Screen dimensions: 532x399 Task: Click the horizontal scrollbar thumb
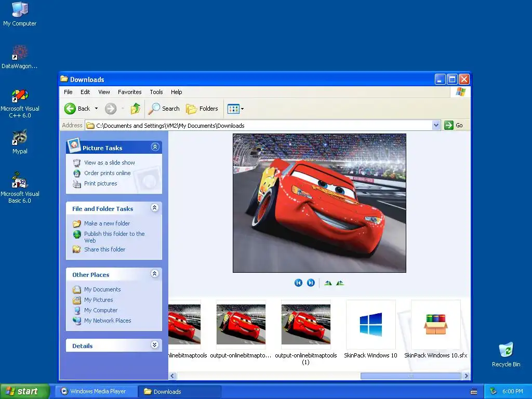tap(410, 376)
